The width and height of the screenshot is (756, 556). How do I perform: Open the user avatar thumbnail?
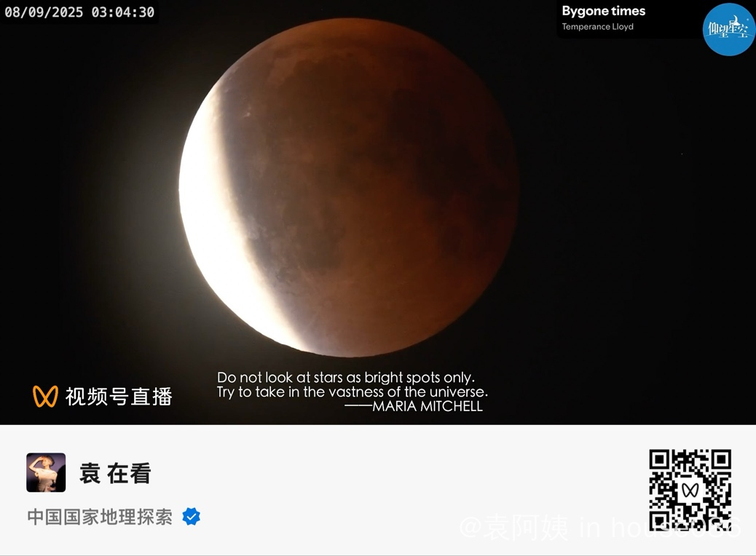pyautogui.click(x=46, y=472)
